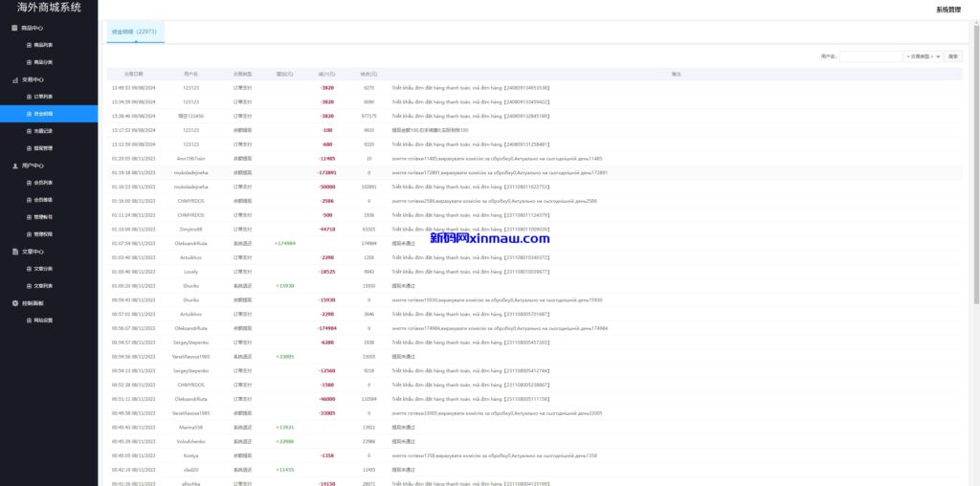980x486 pixels.
Task: Open 文章分类 under 文章中心
Action: 43,269
